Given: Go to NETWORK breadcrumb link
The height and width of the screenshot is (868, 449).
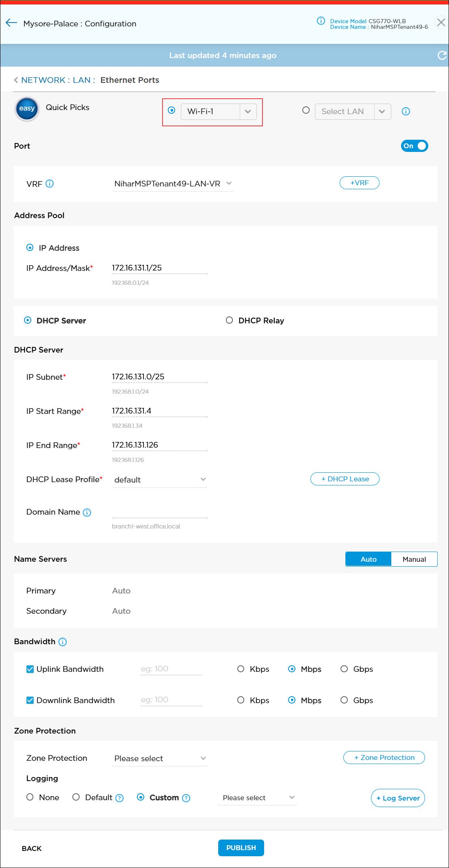Looking at the screenshot, I should tap(43, 80).
